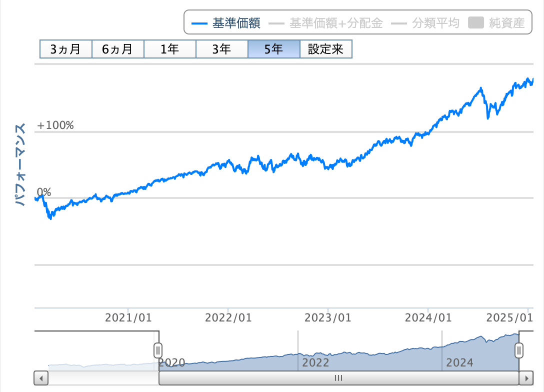Switch to 設定来 since-inception view

pyautogui.click(x=325, y=49)
